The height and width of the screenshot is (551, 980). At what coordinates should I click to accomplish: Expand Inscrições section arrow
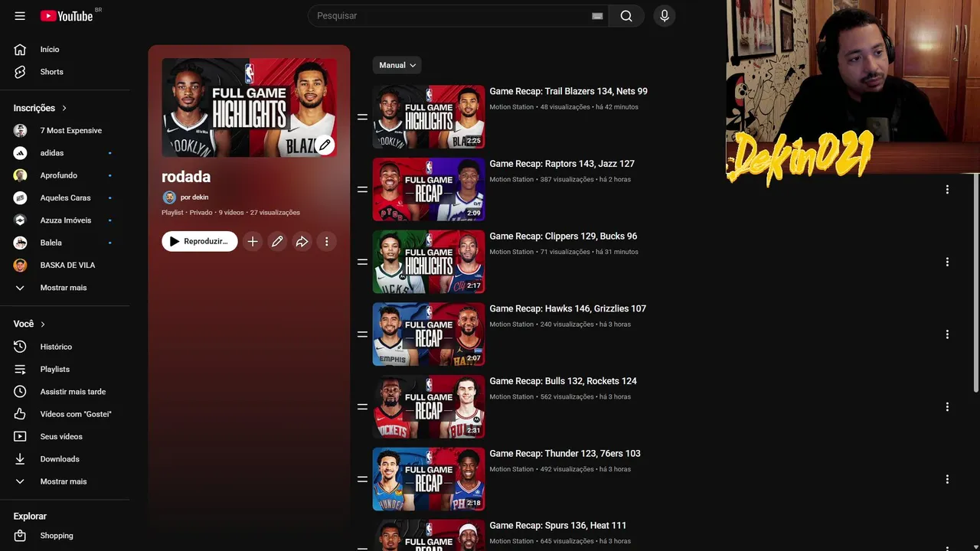click(x=64, y=108)
